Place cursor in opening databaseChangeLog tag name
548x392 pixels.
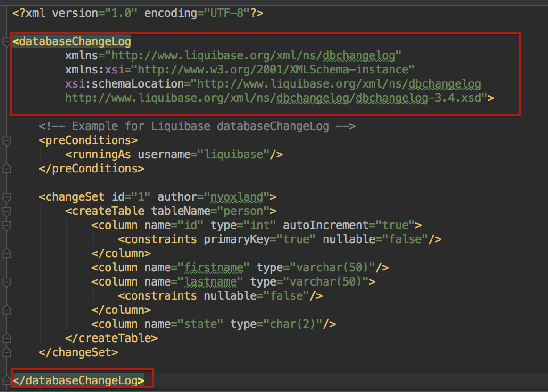(75, 41)
